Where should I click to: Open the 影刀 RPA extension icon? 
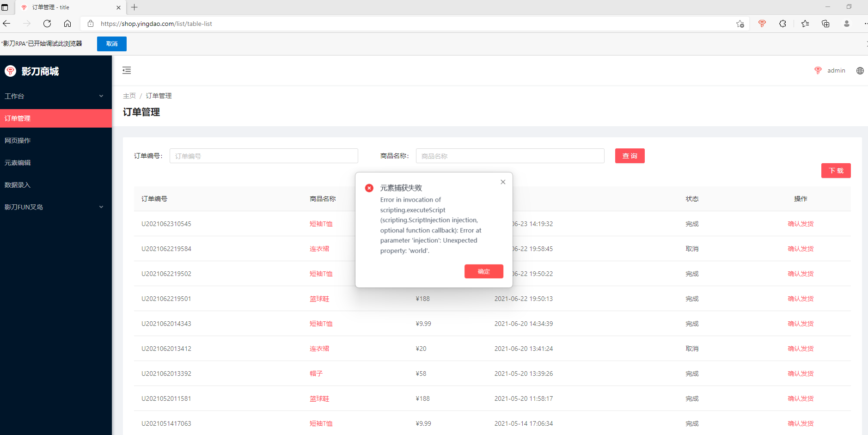[x=762, y=24]
